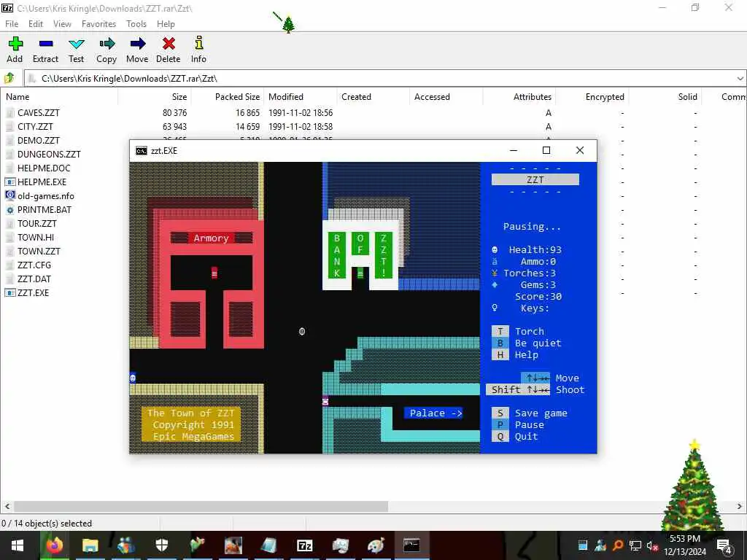Image resolution: width=747 pixels, height=560 pixels.
Task: Click the HELPME.EXE application icon
Action: tap(10, 182)
